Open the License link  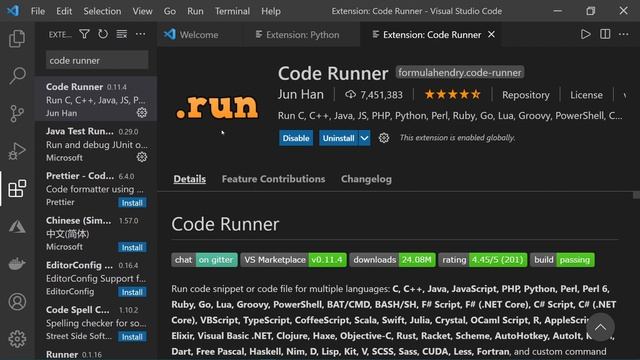[x=586, y=95]
